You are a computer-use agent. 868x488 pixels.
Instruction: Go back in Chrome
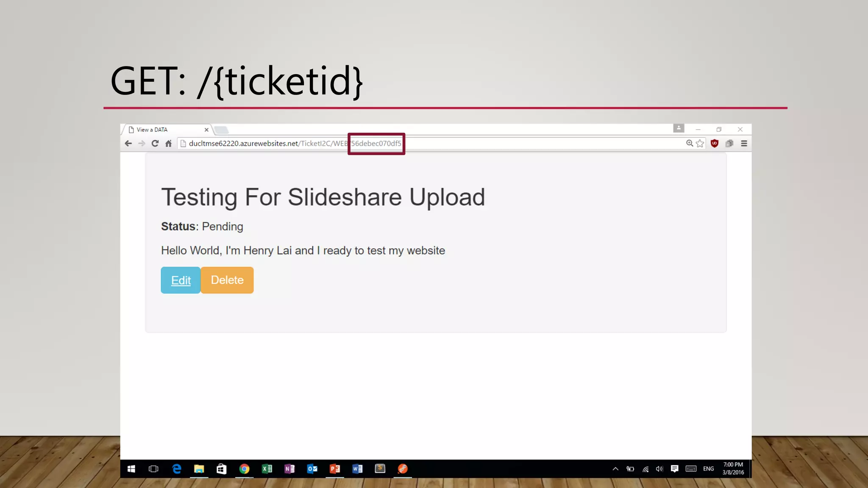[x=128, y=144]
